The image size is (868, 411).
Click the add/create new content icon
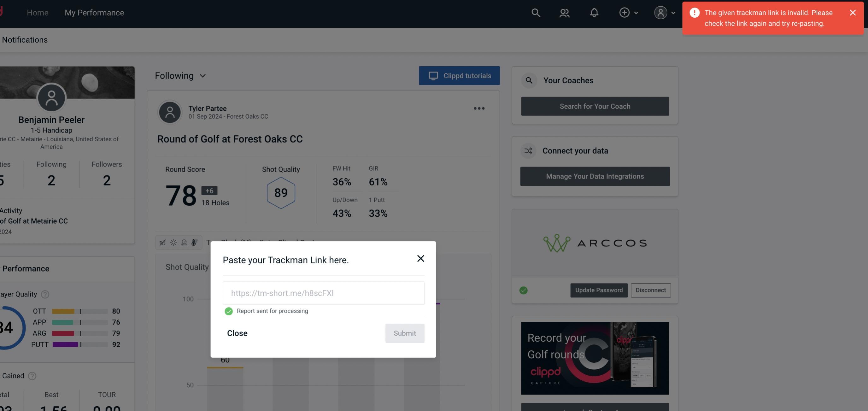click(625, 12)
